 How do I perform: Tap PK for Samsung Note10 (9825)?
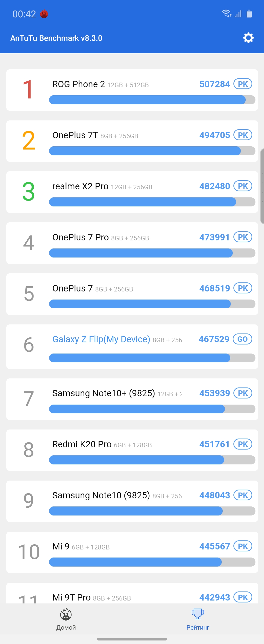(x=242, y=495)
